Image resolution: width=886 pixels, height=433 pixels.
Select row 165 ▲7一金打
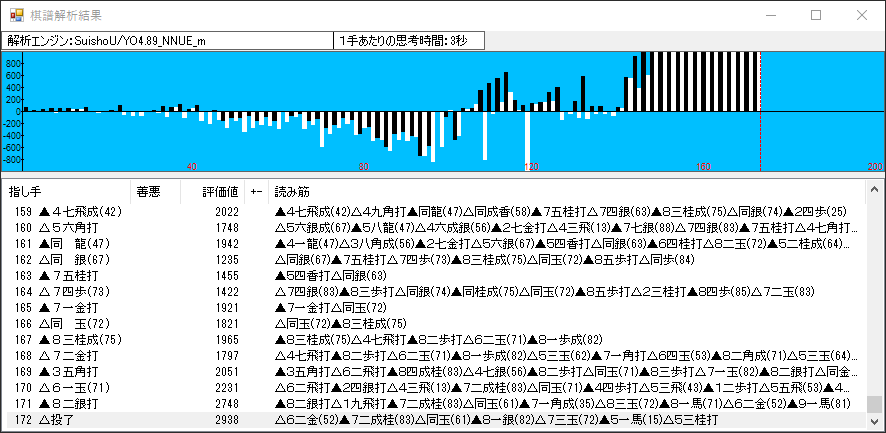coord(433,308)
